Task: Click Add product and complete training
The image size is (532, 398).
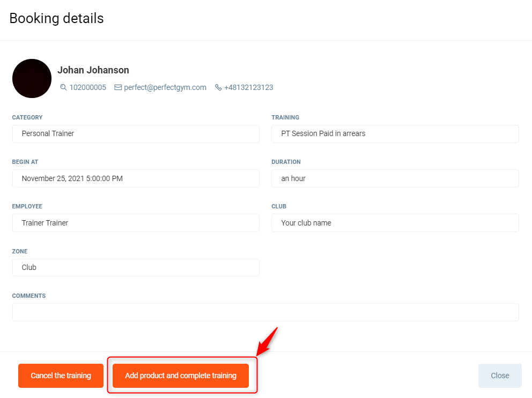Action: point(181,376)
